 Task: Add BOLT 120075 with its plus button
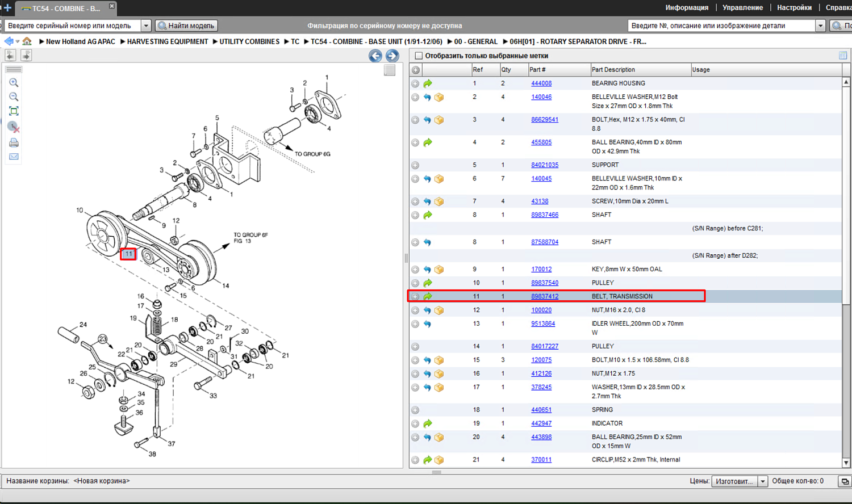(x=415, y=360)
